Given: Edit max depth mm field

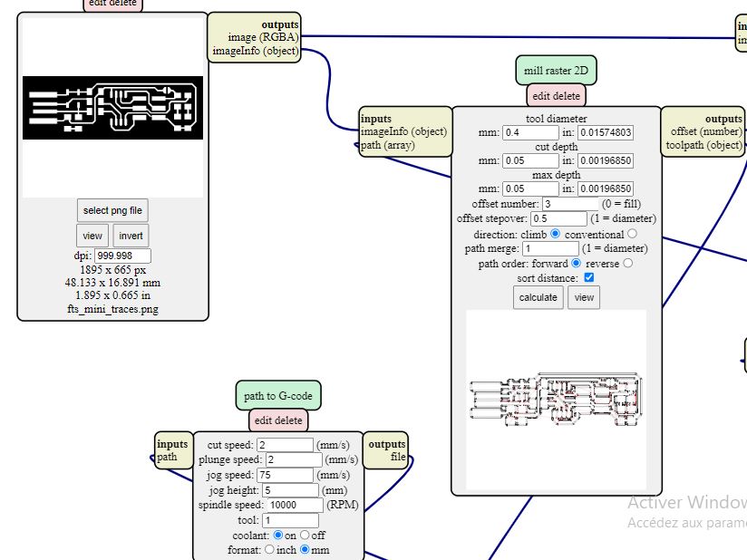Looking at the screenshot, I should 530,188.
